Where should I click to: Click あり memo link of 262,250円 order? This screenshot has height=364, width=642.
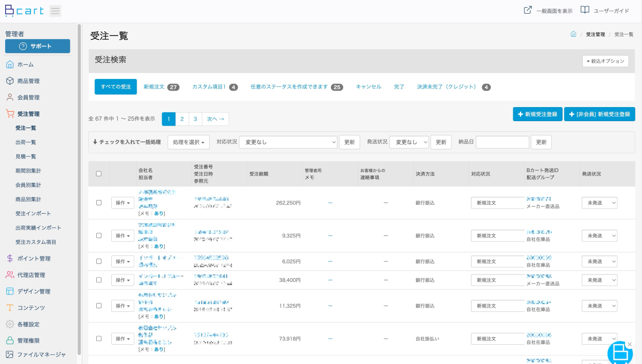pos(159,213)
